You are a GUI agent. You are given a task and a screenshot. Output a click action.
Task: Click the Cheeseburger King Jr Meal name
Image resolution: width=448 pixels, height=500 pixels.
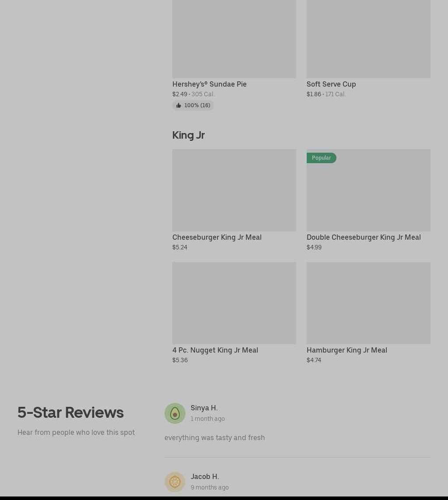click(x=217, y=237)
